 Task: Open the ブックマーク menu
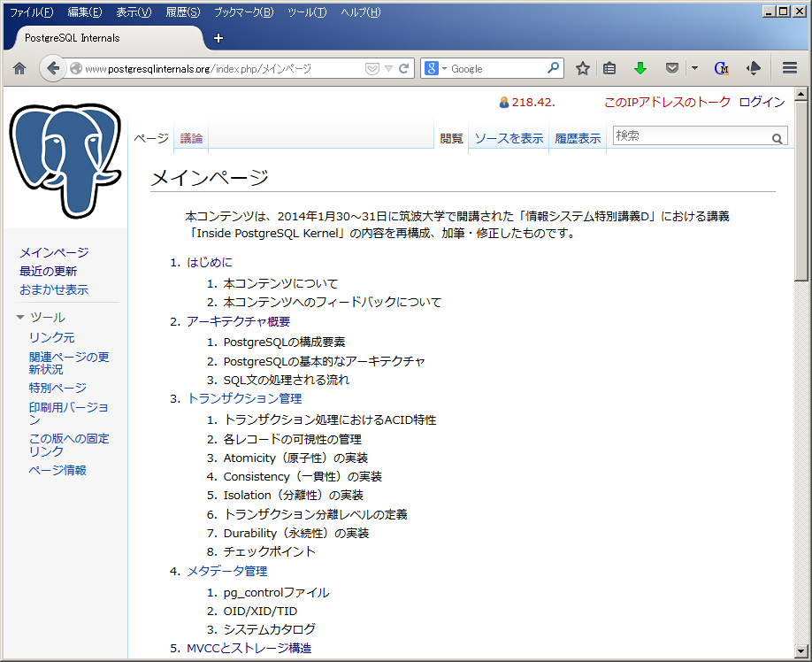coord(244,12)
